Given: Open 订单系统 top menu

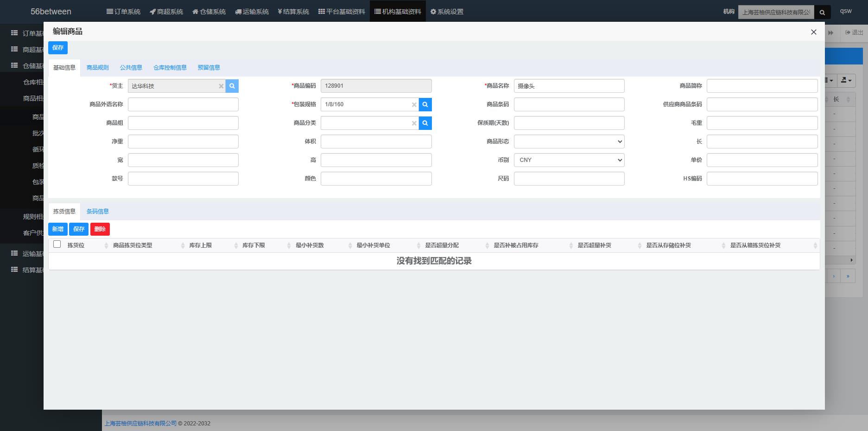Looking at the screenshot, I should click(x=123, y=12).
